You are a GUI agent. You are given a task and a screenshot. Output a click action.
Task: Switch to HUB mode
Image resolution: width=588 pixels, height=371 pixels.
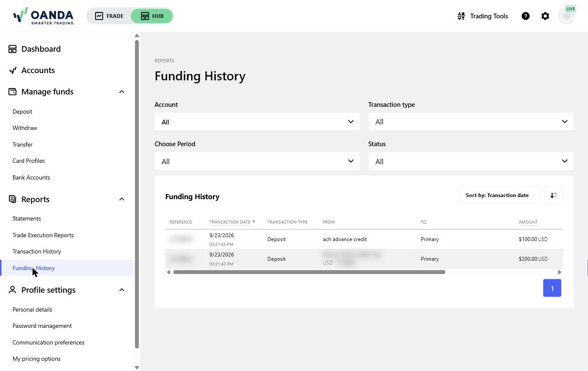pos(152,16)
